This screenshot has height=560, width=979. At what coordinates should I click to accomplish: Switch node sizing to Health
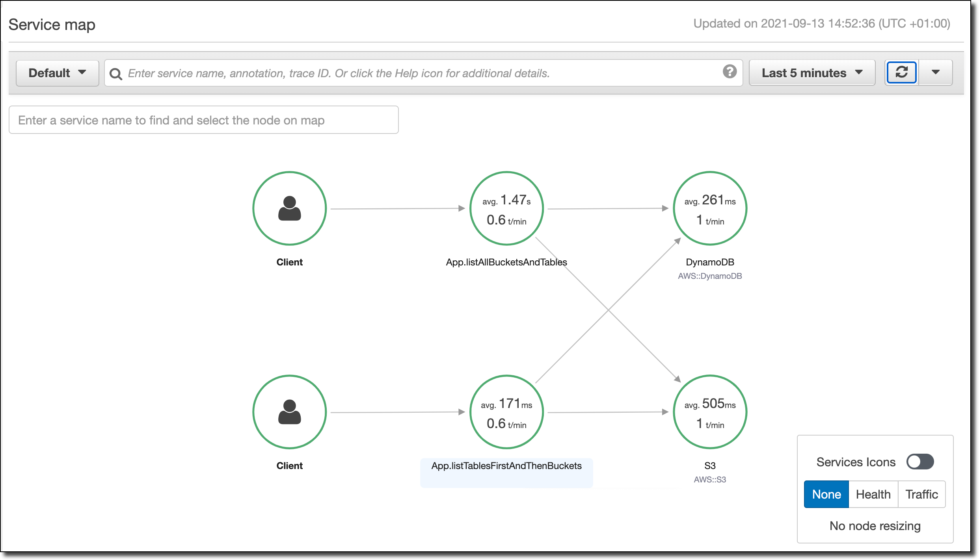click(873, 494)
